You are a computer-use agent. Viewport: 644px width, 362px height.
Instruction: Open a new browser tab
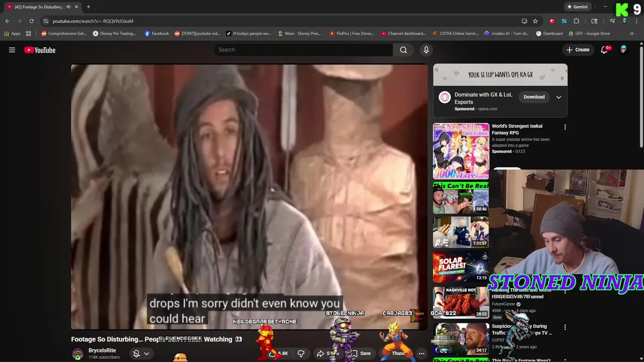click(x=88, y=7)
